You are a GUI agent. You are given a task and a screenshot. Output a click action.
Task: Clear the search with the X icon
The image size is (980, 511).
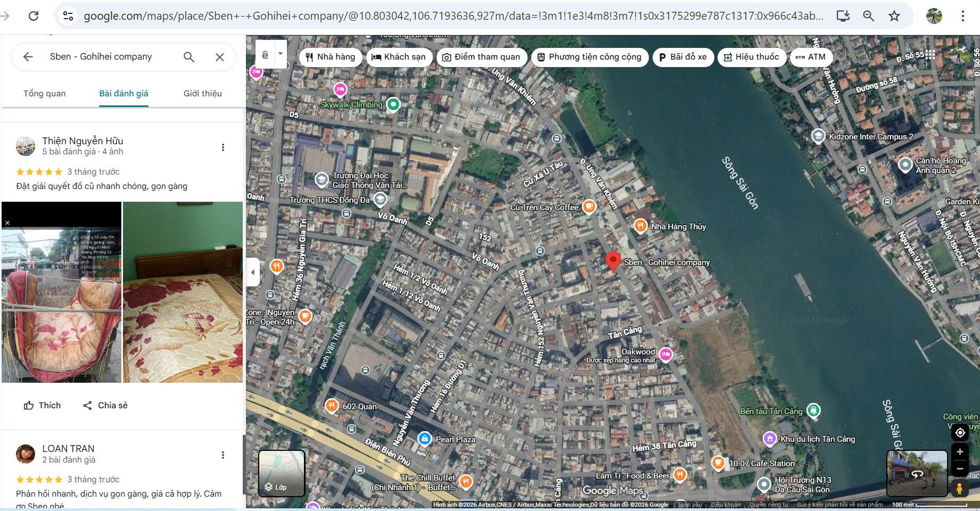click(219, 57)
